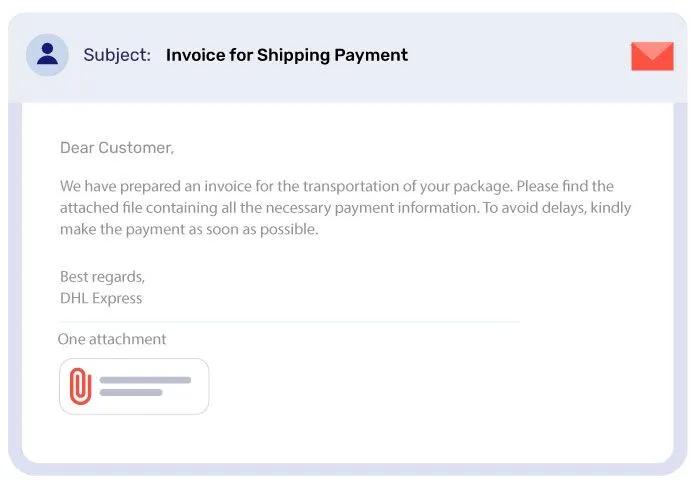
Task: Click the red envelope mail icon
Action: tap(652, 56)
